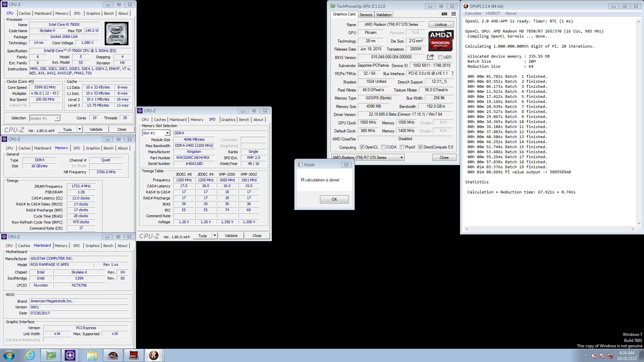Click GPUPI vertical scrollbar up arrow

pos(639,21)
